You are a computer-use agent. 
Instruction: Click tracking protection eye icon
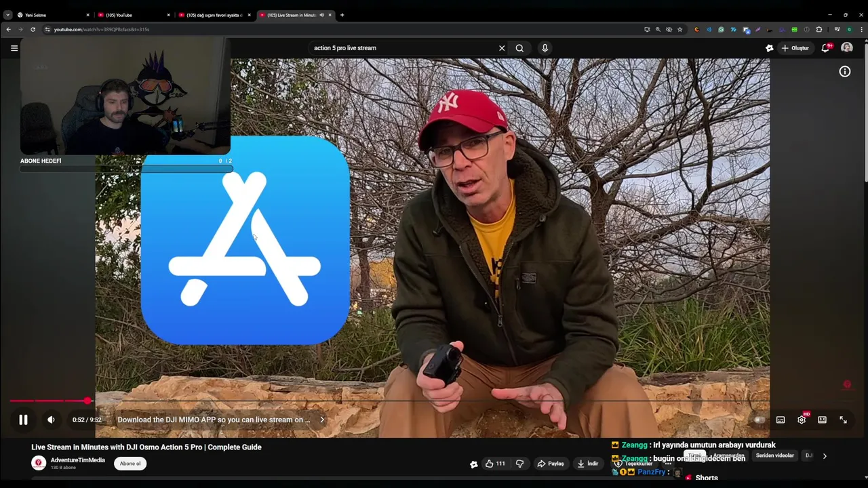pyautogui.click(x=669, y=29)
